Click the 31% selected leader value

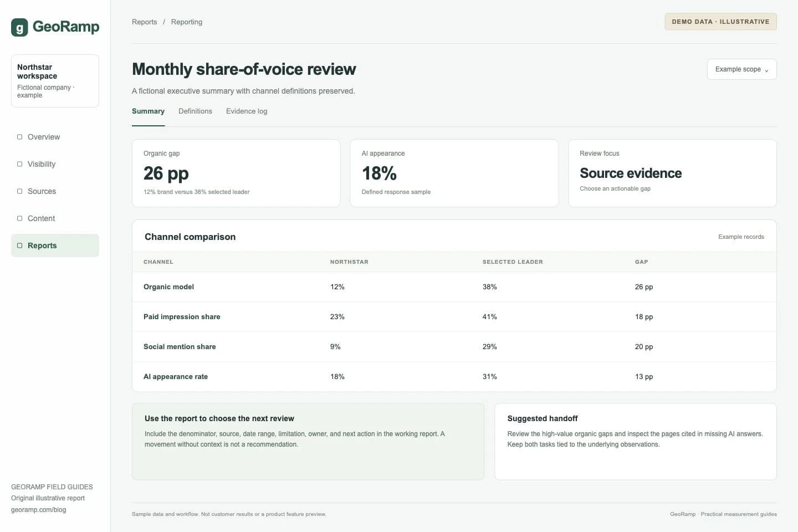point(490,377)
